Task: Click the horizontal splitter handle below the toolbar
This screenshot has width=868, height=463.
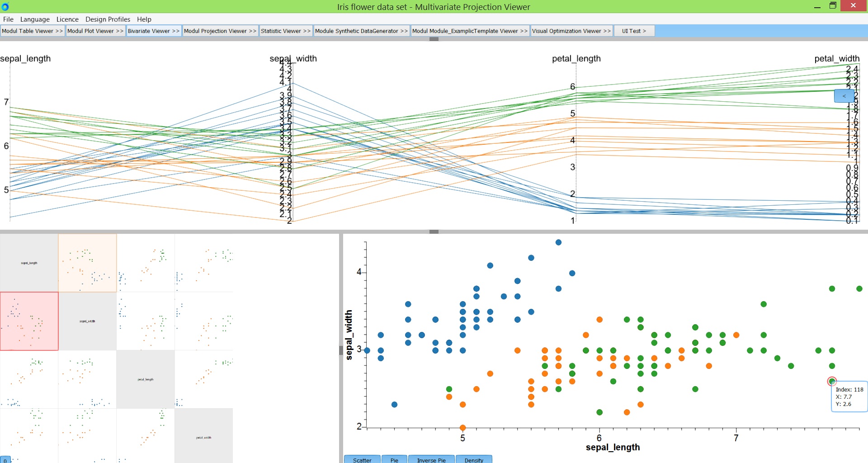Action: click(434, 39)
